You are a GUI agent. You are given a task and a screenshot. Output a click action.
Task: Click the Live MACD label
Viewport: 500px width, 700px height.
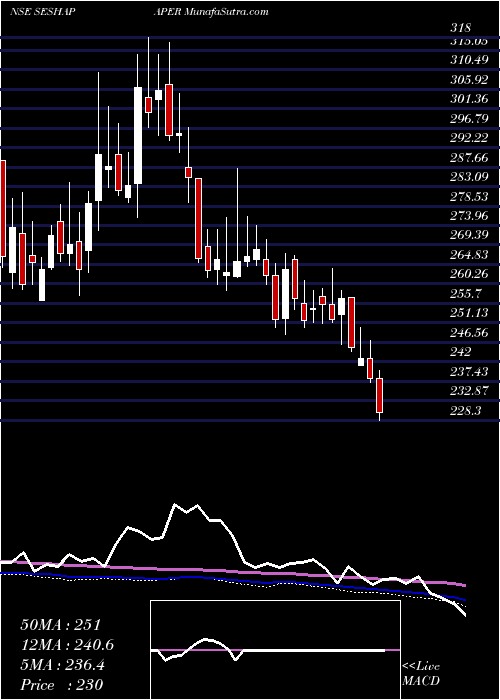pyautogui.click(x=421, y=674)
